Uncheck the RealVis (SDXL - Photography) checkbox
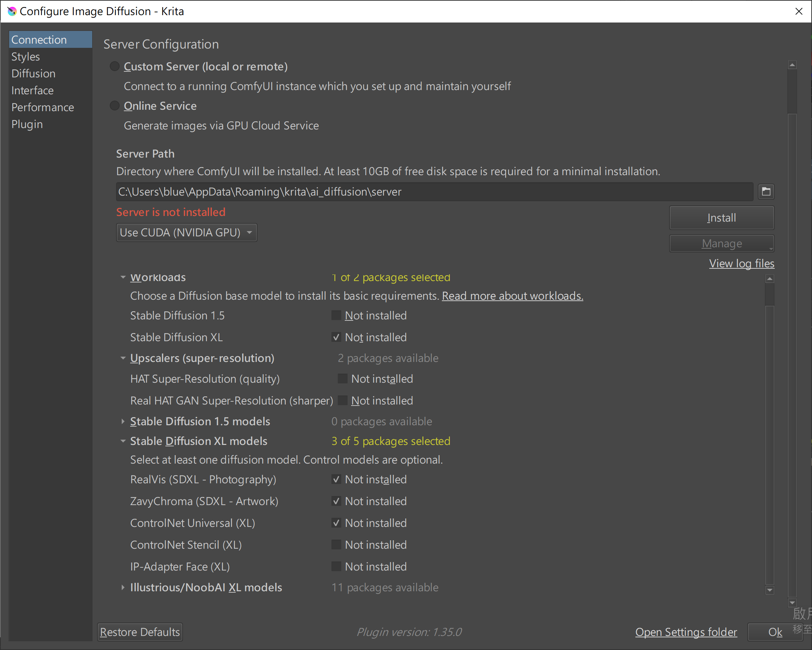The height and width of the screenshot is (650, 812). (336, 479)
